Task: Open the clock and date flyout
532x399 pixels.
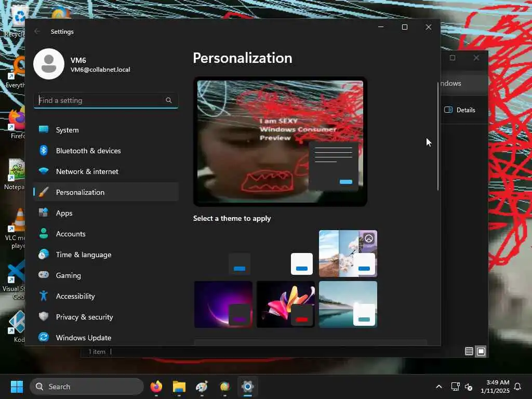Action: (x=495, y=387)
